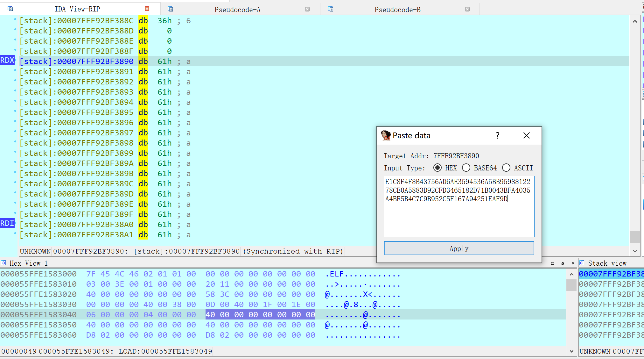Select the HEX input type
Image resolution: width=644 pixels, height=359 pixels.
click(437, 168)
